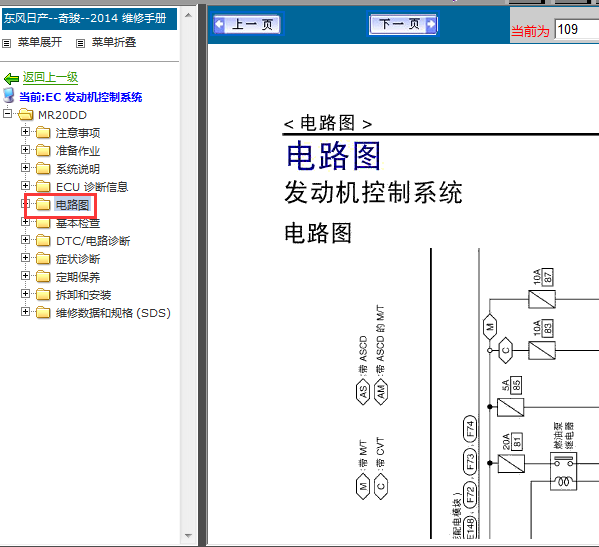599x547 pixels.
Task: Collapse the MR20DD tree node
Action: pos(7,113)
